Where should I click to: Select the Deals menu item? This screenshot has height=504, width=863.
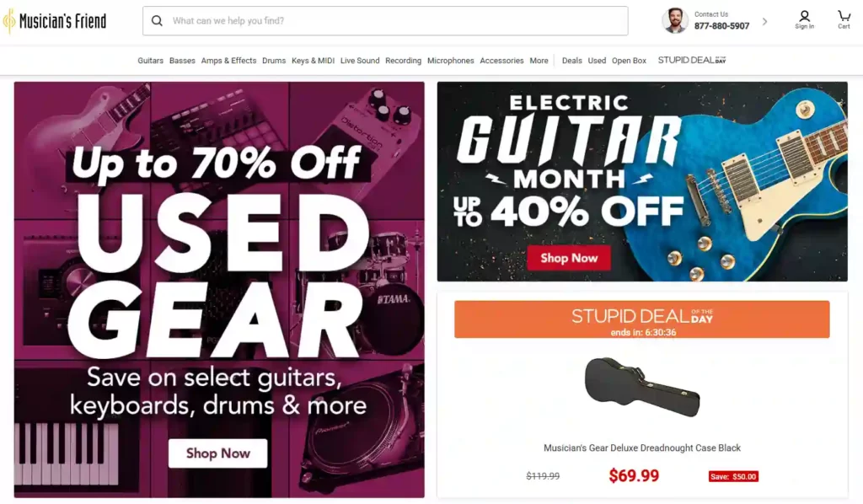pos(571,60)
